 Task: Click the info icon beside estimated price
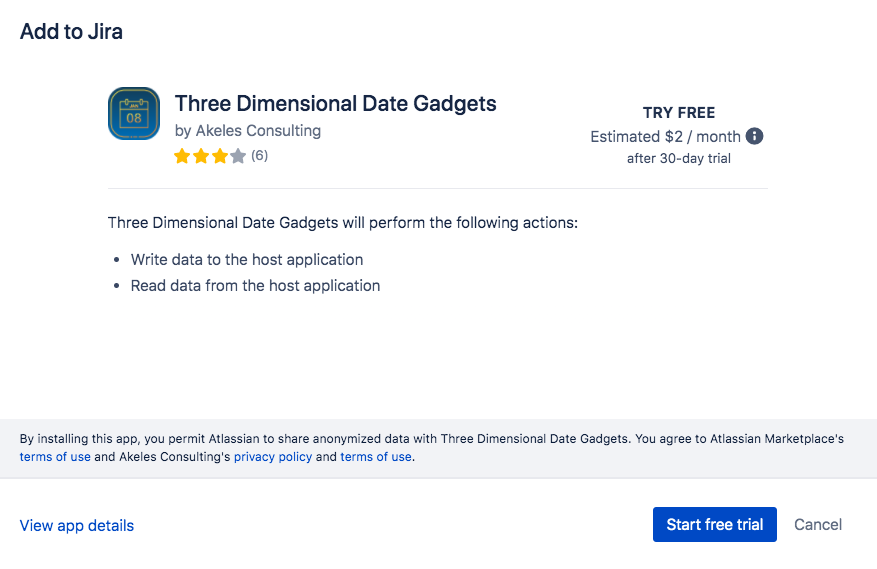(x=755, y=136)
